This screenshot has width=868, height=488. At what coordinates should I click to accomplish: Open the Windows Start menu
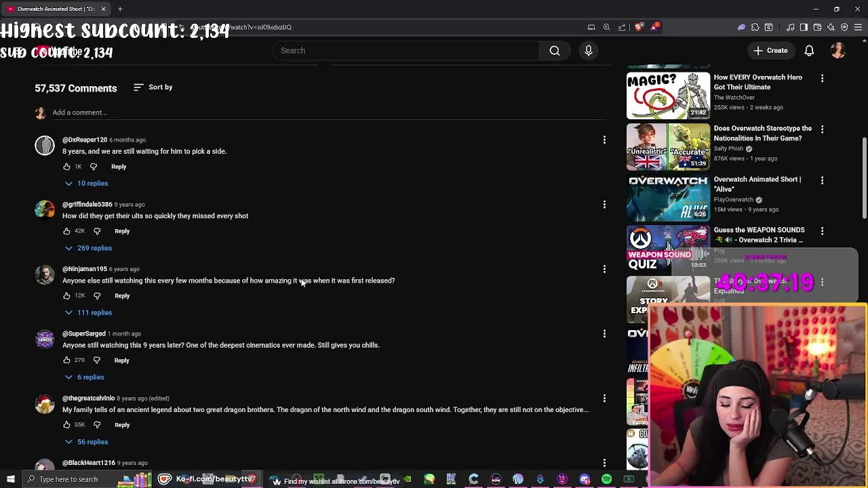click(x=10, y=479)
